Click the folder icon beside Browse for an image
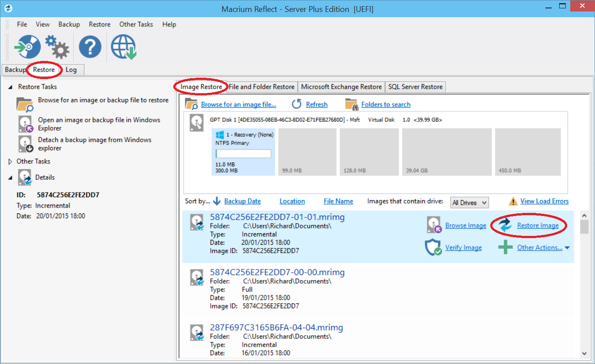The height and width of the screenshot is (364, 595). (x=25, y=104)
